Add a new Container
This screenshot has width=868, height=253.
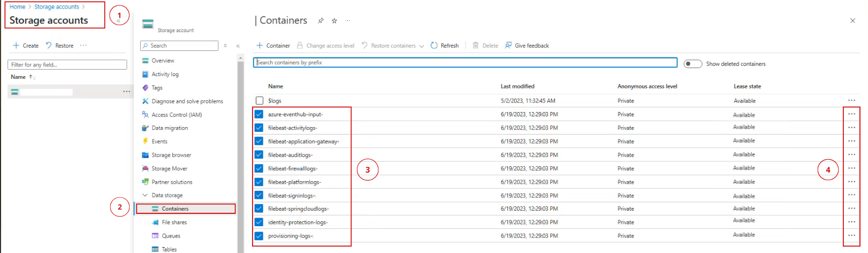click(273, 46)
